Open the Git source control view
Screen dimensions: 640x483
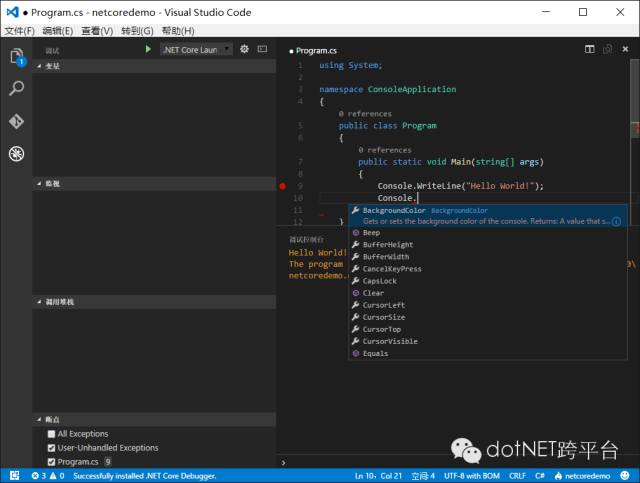pyautogui.click(x=16, y=121)
